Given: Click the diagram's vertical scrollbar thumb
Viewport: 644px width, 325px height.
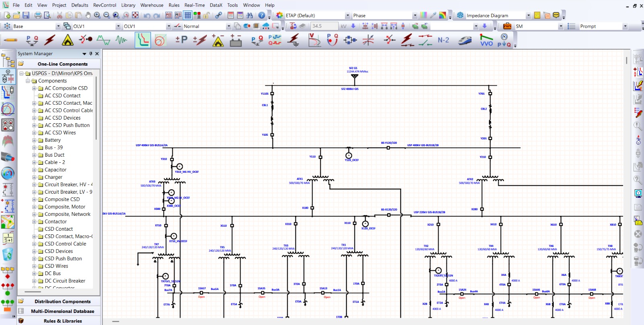Looking at the screenshot, I should 627,60.
